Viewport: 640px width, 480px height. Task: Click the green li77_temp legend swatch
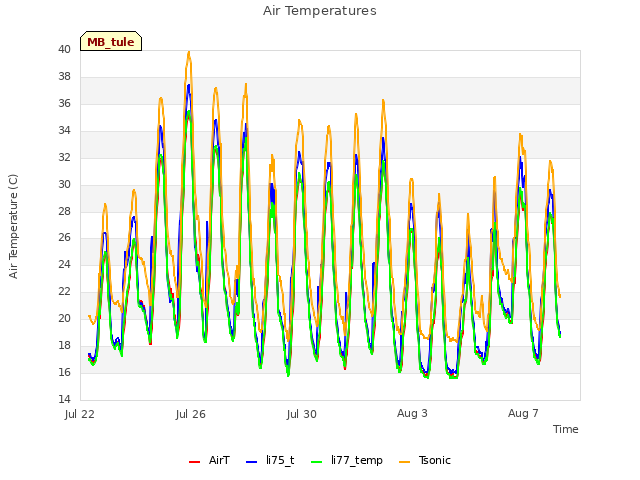click(317, 462)
